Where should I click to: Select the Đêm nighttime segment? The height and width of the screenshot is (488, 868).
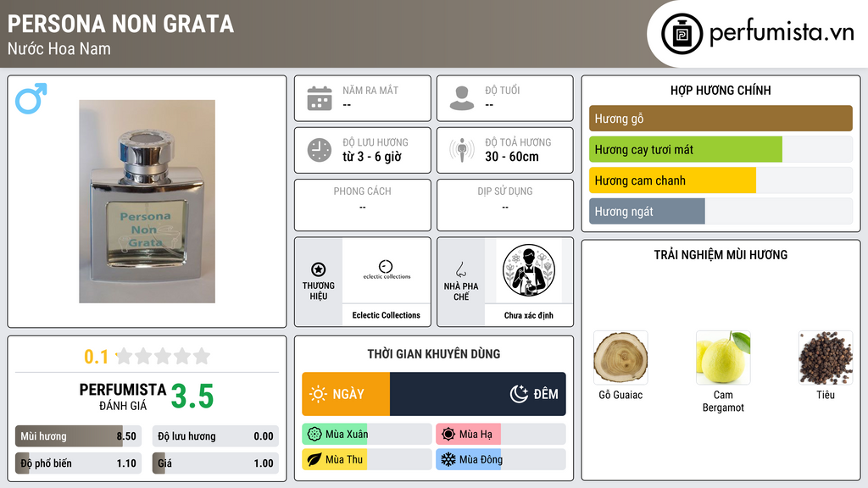click(x=478, y=394)
